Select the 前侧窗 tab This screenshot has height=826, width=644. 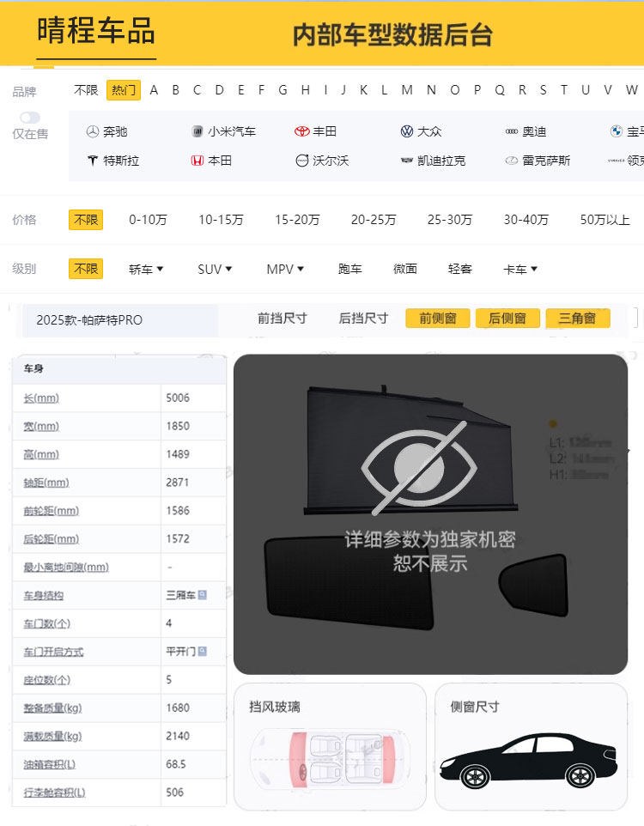[437, 319]
